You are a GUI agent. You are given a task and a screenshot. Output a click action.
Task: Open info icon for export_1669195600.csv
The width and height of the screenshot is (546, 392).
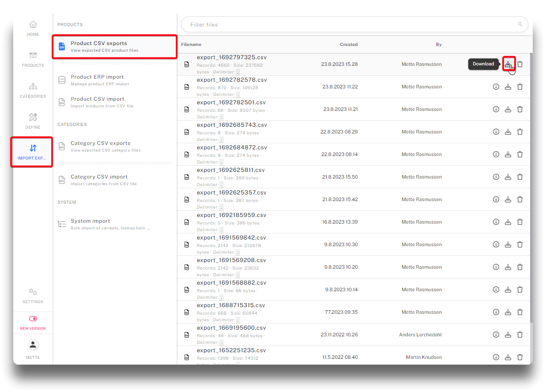point(496,335)
